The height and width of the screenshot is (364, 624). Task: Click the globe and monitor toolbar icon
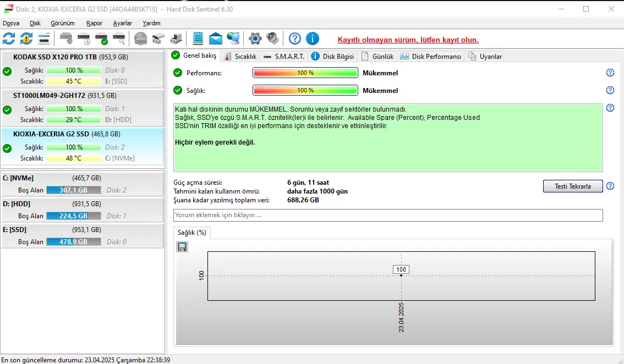coord(233,38)
